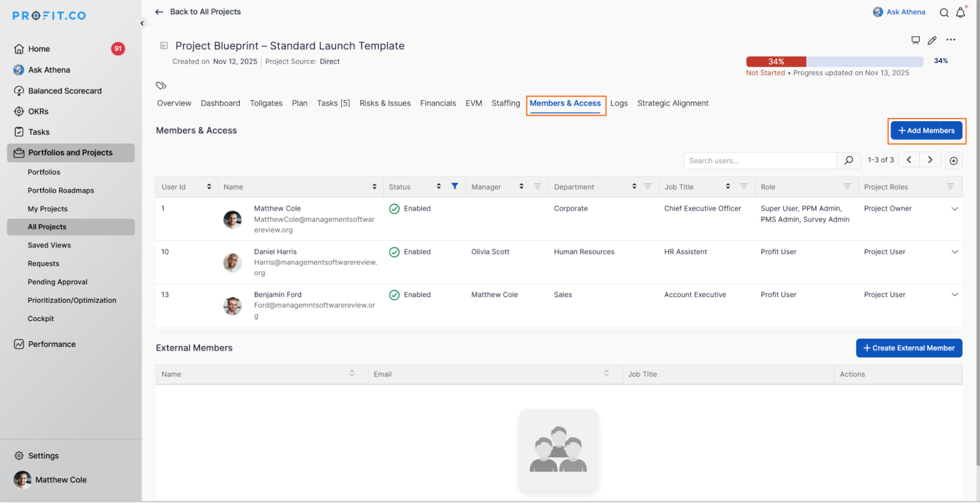Open the three-dots more options menu
This screenshot has height=503, width=980.
(951, 40)
